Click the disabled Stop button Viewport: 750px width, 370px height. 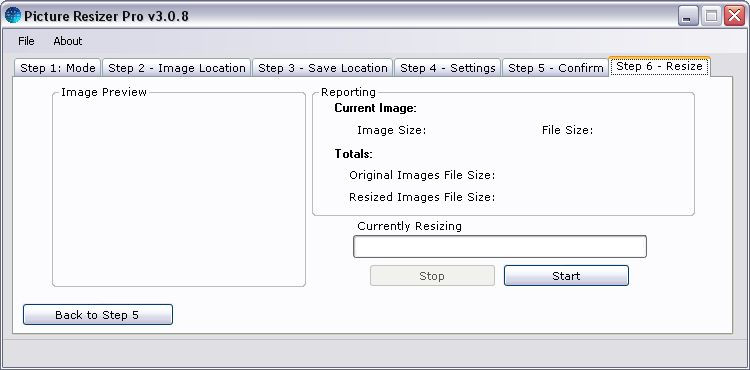(432, 276)
